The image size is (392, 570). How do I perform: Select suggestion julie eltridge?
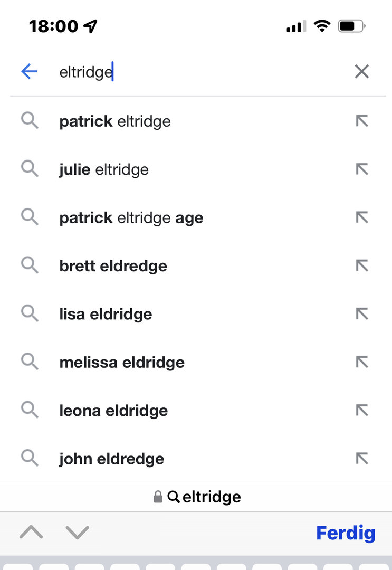[x=104, y=170]
